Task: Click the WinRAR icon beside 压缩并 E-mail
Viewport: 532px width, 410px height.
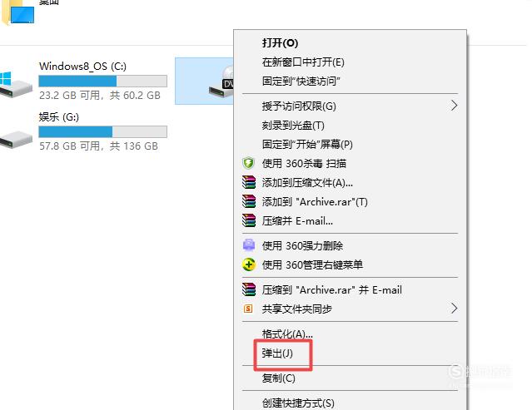Action: point(249,220)
